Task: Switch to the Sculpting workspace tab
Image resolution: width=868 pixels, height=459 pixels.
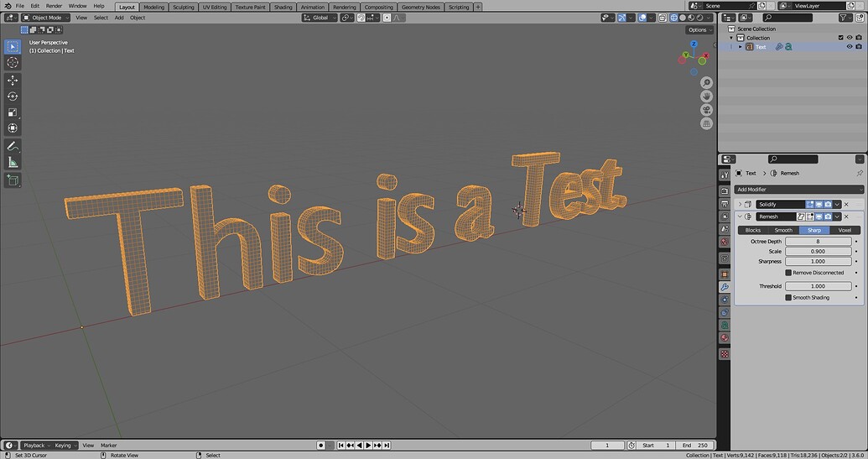Action: click(183, 8)
